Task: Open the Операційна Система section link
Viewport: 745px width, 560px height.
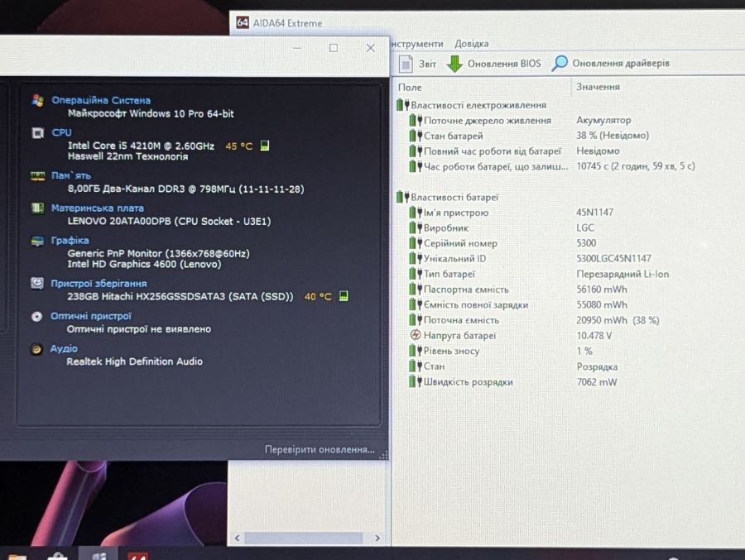Action: click(101, 100)
